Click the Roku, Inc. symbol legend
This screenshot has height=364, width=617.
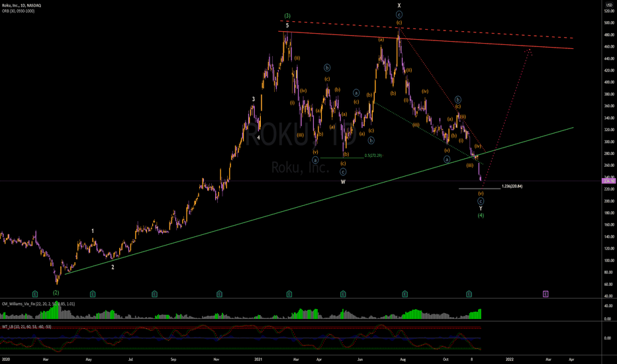tap(21, 5)
